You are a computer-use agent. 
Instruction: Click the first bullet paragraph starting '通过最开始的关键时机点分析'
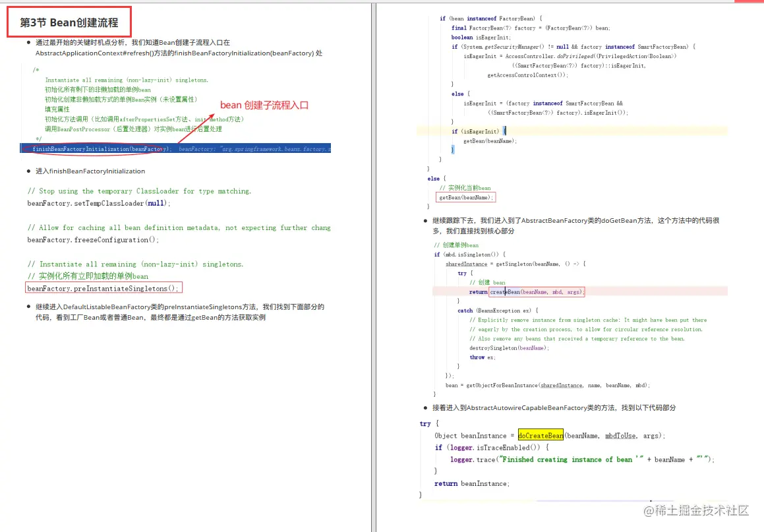179,47
